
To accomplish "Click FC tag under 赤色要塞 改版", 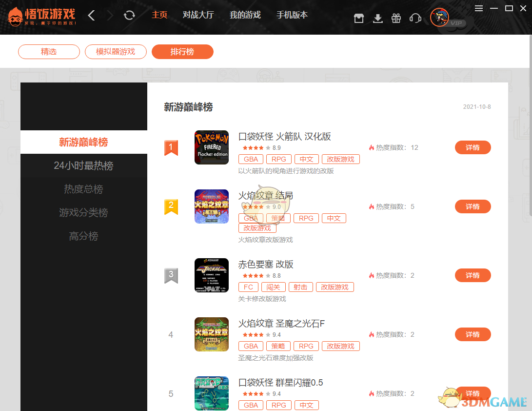I will click(x=248, y=288).
